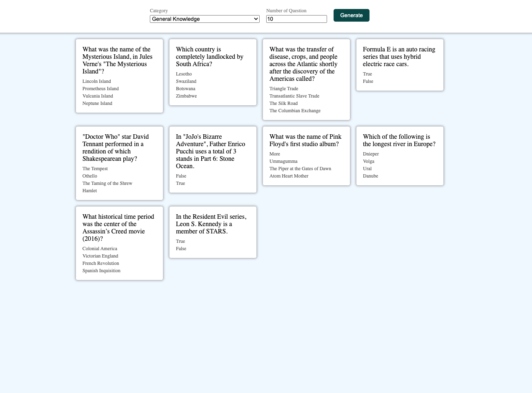The width and height of the screenshot is (532, 393).
Task: Select "Neptune Island" for the Jules Verne question
Action: coord(97,103)
